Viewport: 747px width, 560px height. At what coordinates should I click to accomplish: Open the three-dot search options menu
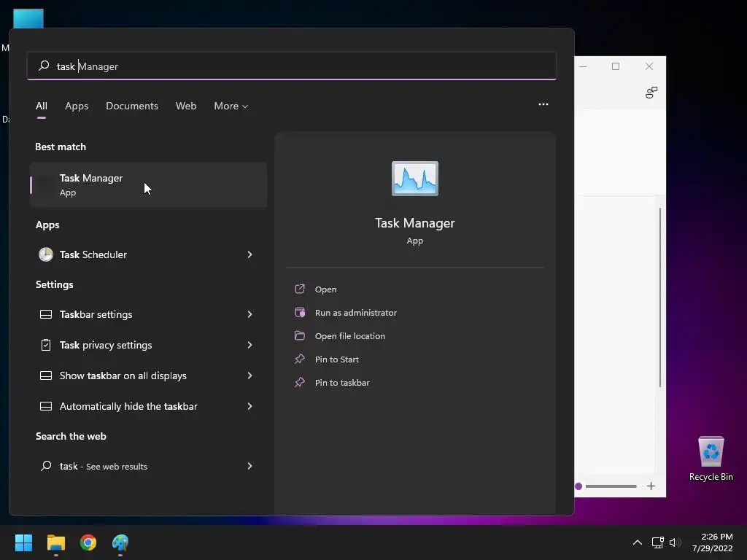pyautogui.click(x=543, y=104)
